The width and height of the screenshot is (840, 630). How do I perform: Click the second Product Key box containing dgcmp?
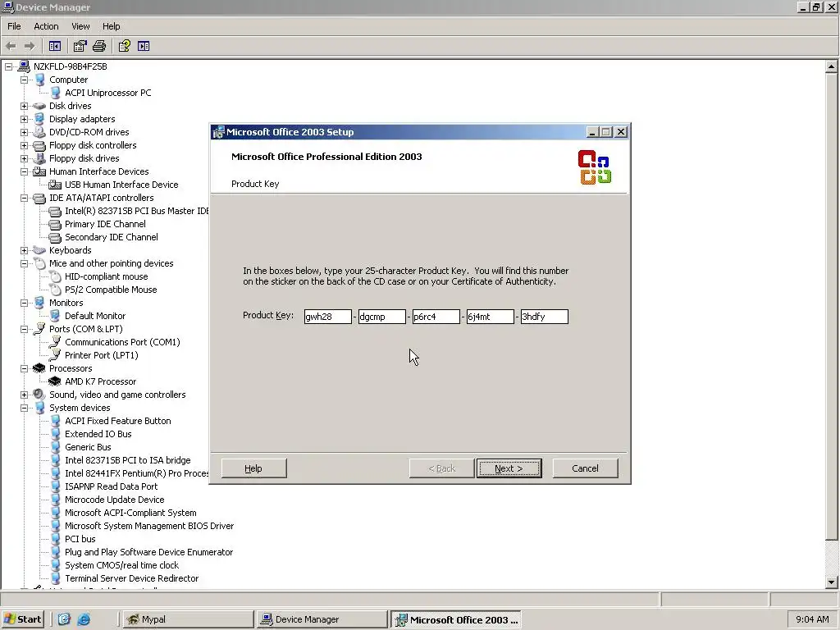coord(382,317)
